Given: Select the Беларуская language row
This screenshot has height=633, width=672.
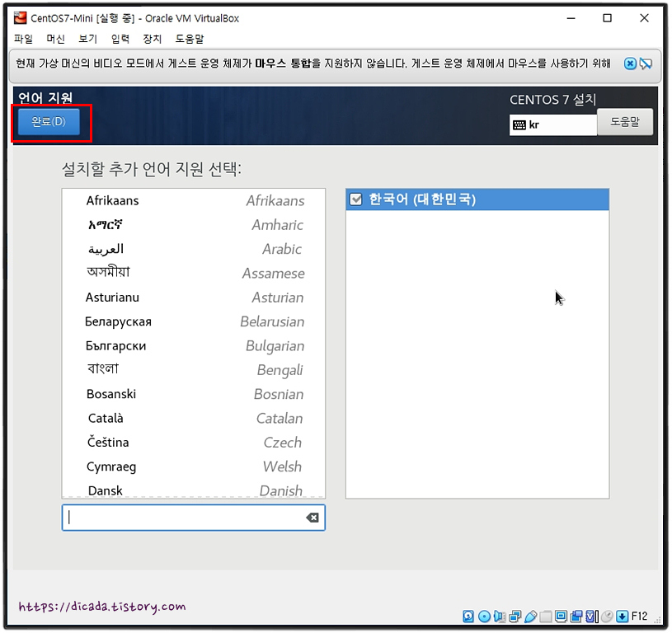Looking at the screenshot, I should 194,321.
